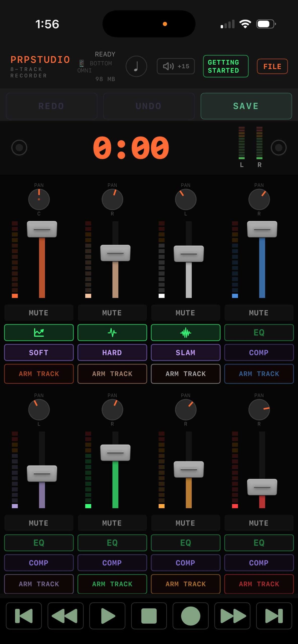The width and height of the screenshot is (298, 644).
Task: Skip to start of the song
Action: [x=24, y=616]
